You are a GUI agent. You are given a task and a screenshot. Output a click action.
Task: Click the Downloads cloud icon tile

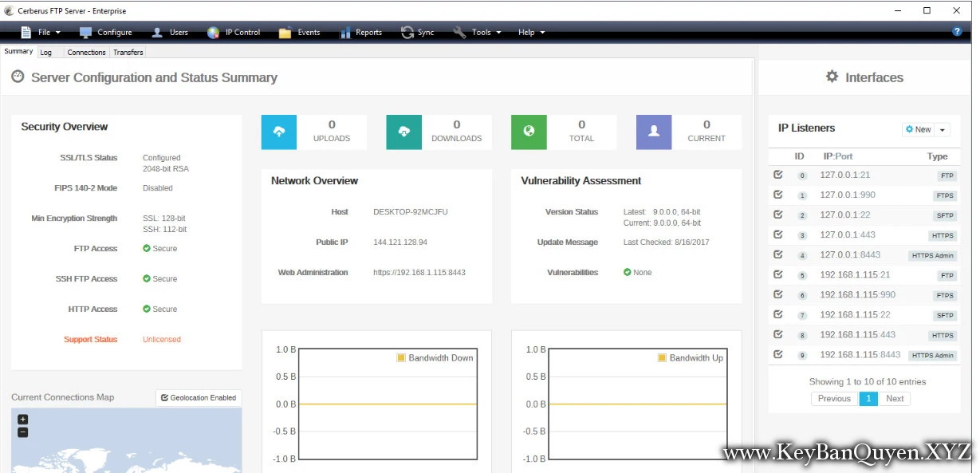click(x=404, y=132)
